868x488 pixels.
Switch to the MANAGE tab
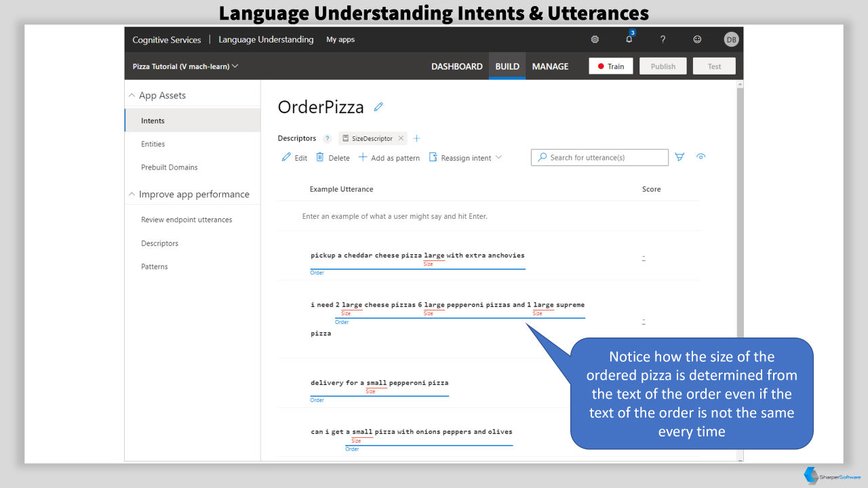click(x=550, y=66)
